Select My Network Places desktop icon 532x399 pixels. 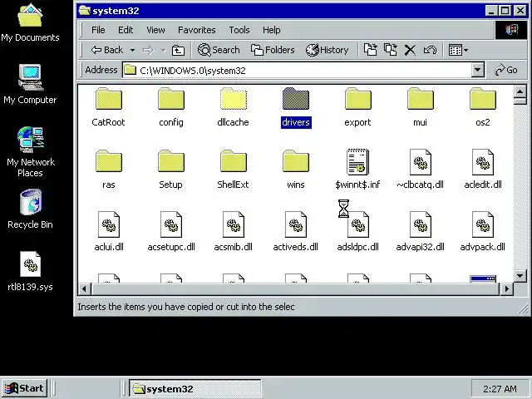30,151
